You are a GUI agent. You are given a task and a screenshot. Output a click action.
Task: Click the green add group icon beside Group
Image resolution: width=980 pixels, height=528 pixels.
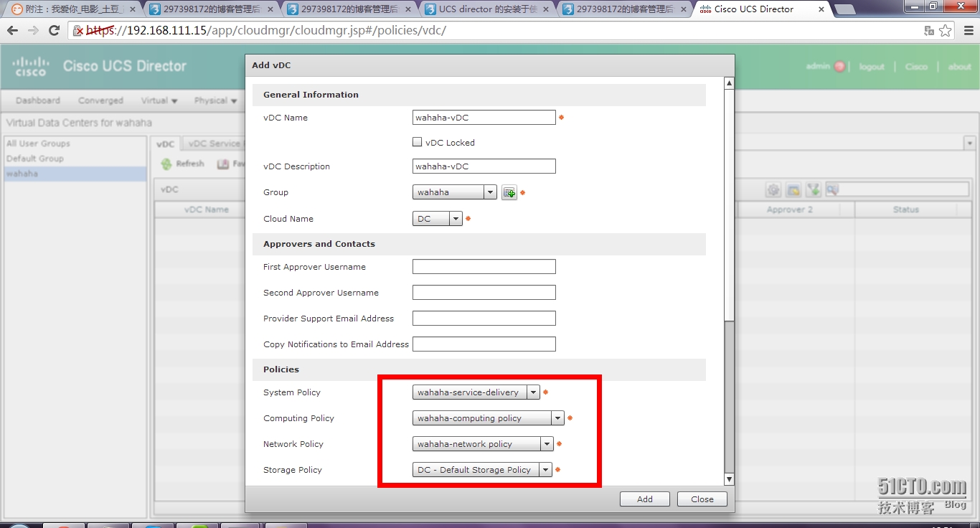[509, 192]
